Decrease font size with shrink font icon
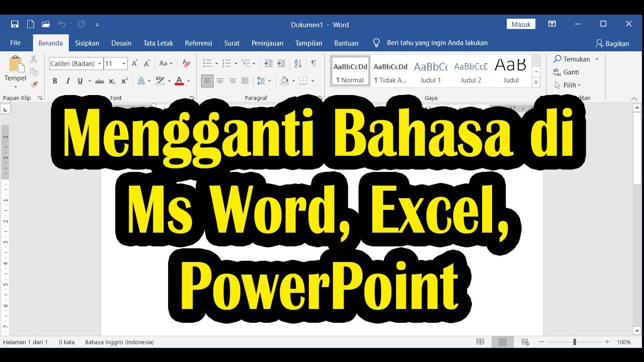644x362 pixels. [x=147, y=64]
